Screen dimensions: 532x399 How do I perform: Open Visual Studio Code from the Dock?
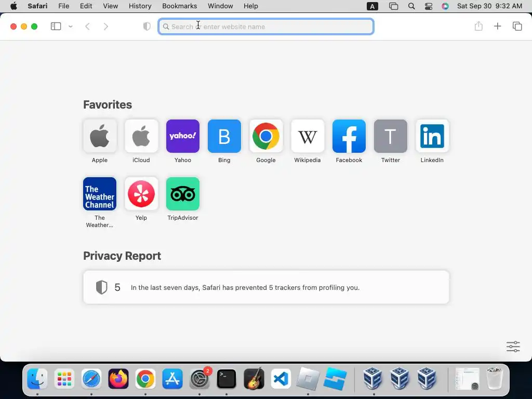(x=281, y=379)
